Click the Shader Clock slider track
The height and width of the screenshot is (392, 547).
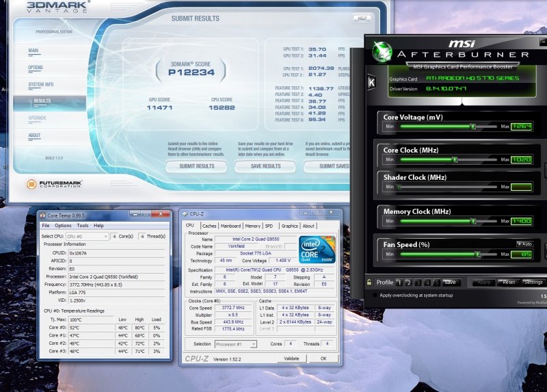449,187
